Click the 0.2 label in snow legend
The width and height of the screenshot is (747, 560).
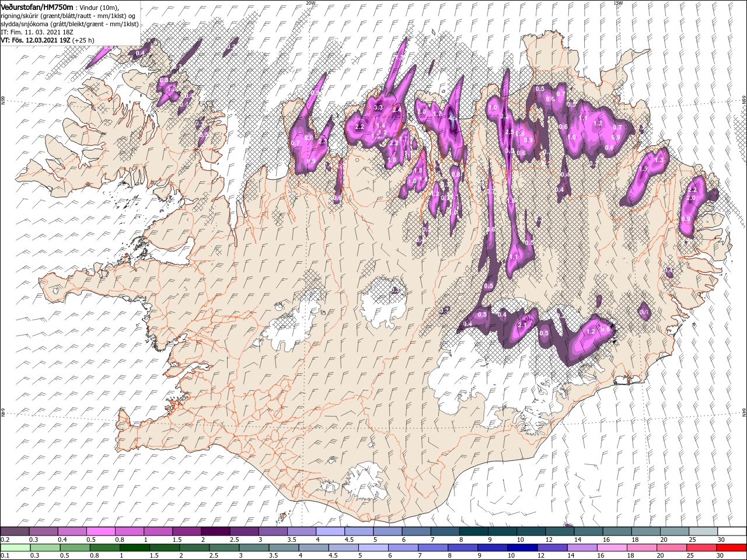tap(5, 540)
